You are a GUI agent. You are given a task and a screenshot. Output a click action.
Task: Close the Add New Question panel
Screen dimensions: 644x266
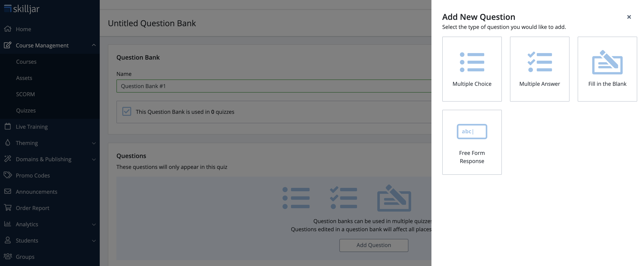[629, 17]
